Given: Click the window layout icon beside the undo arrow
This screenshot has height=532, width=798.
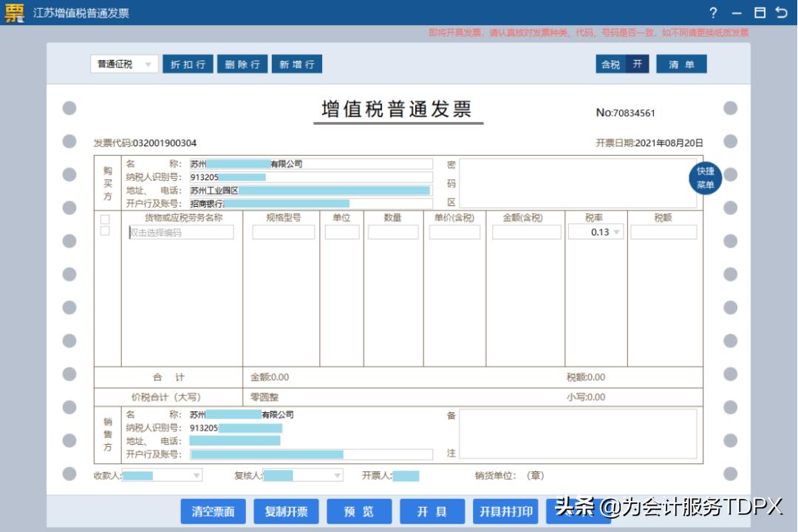Looking at the screenshot, I should [x=761, y=13].
